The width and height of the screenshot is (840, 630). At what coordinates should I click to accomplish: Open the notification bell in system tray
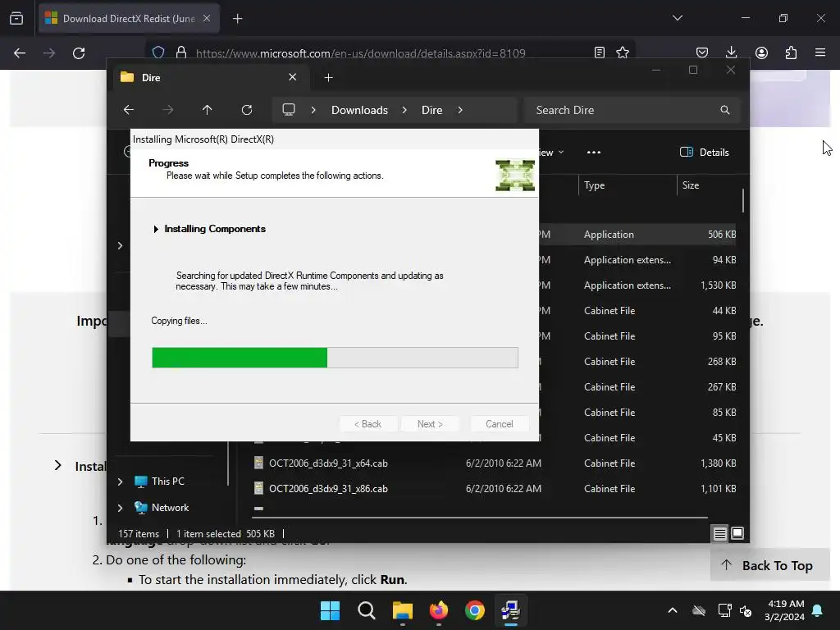click(x=818, y=610)
